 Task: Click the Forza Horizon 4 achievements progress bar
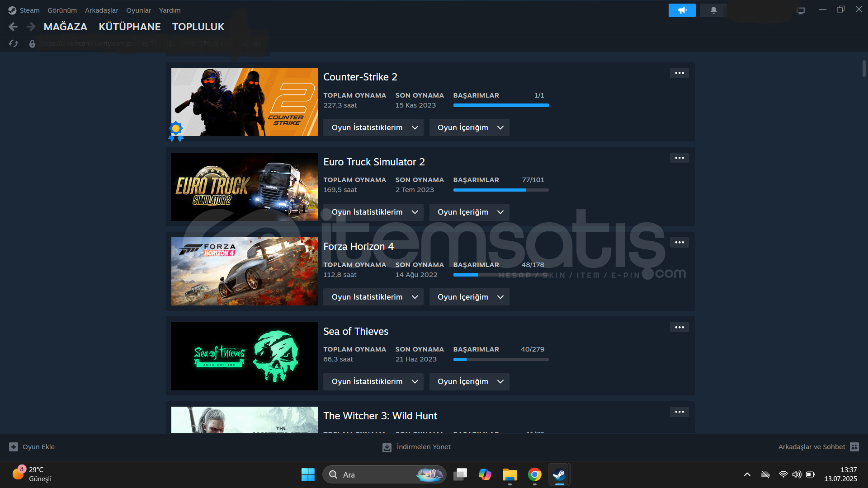tap(501, 275)
